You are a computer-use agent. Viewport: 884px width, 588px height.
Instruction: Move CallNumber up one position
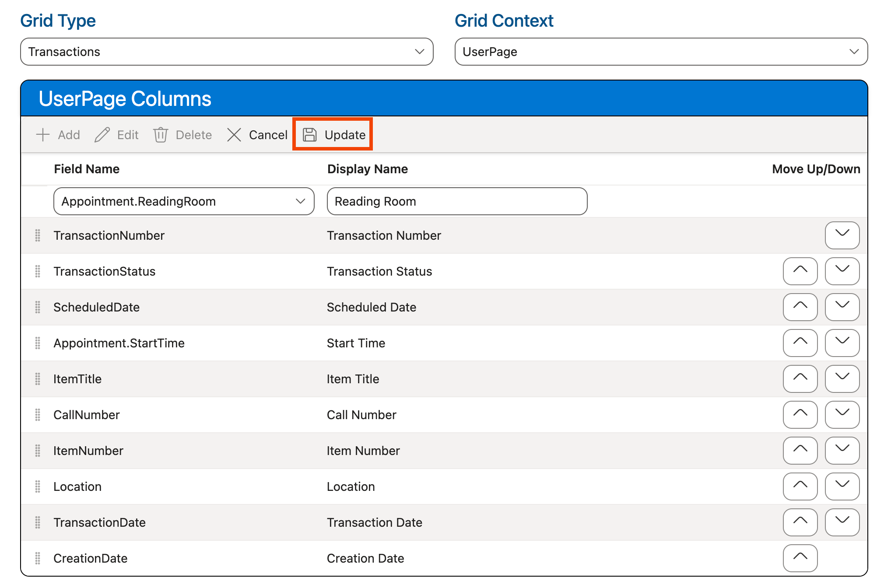pos(800,415)
